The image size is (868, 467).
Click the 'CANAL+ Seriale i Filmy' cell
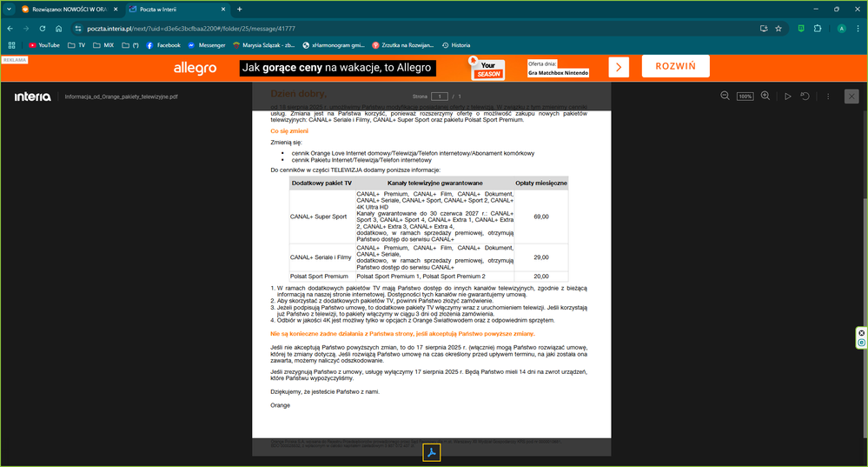[321, 257]
